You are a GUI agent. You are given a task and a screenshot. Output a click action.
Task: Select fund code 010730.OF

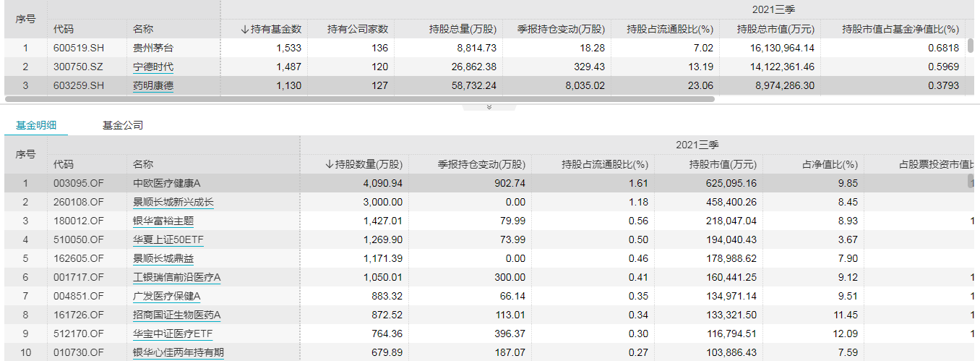click(x=79, y=352)
